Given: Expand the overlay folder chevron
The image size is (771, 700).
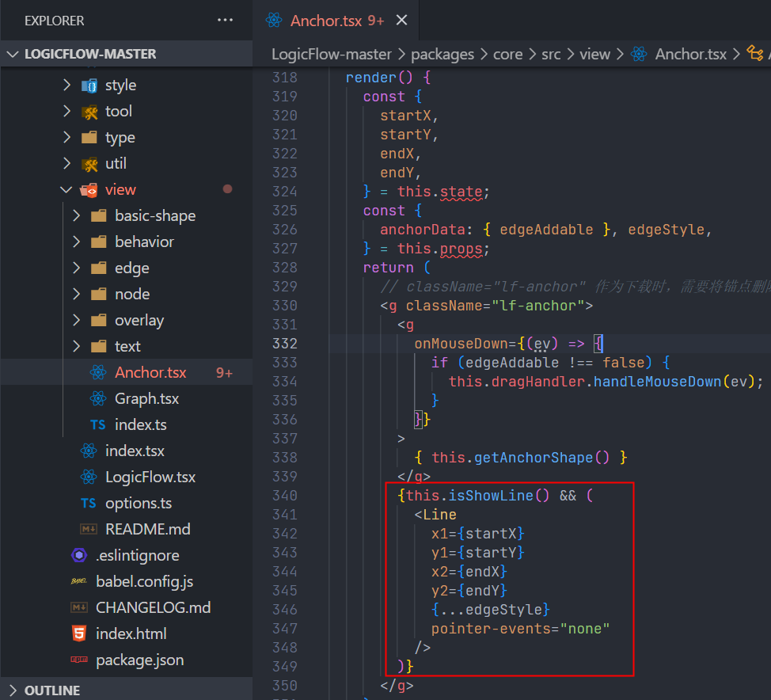Looking at the screenshot, I should [76, 320].
